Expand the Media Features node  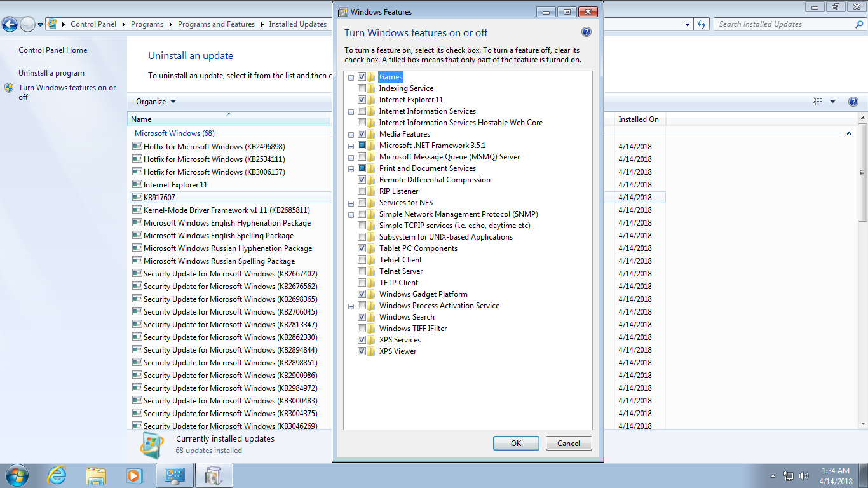click(x=351, y=135)
